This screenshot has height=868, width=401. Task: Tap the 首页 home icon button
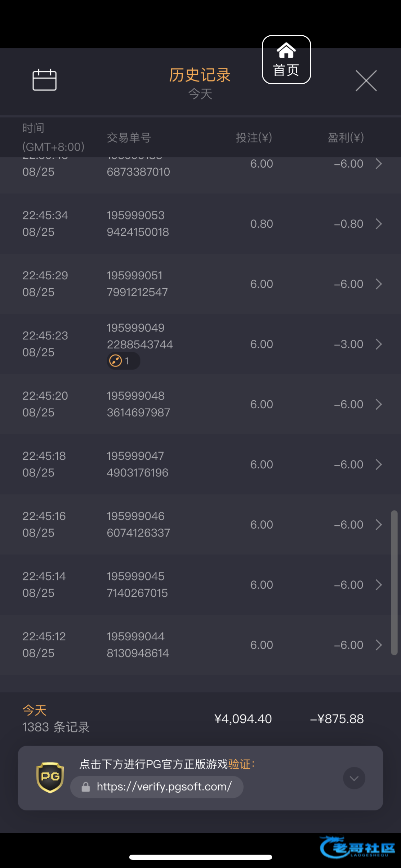click(x=286, y=60)
